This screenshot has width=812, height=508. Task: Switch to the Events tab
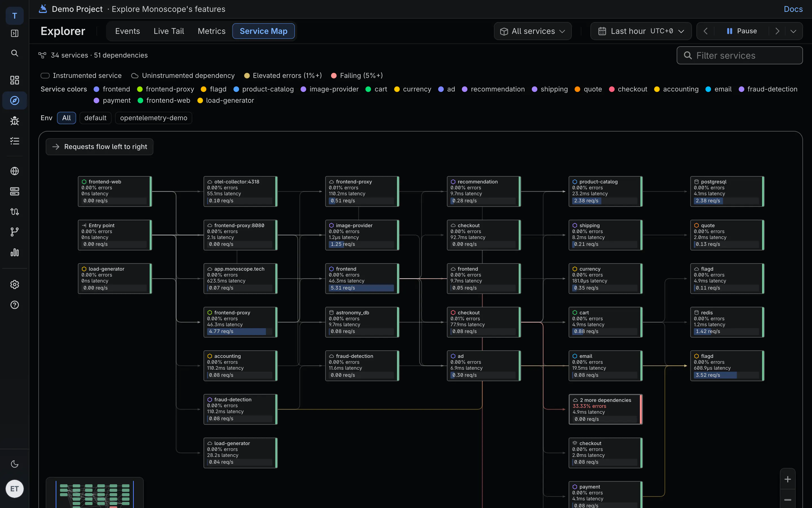127,31
